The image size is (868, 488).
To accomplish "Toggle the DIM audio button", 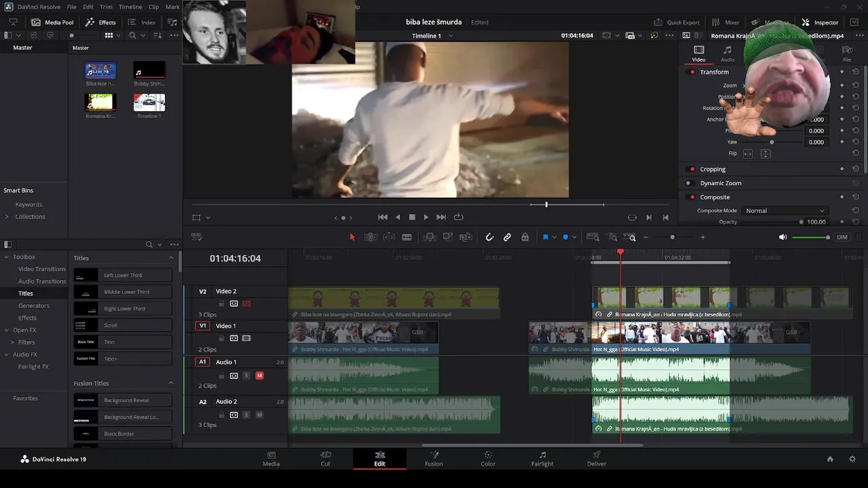I will click(842, 237).
